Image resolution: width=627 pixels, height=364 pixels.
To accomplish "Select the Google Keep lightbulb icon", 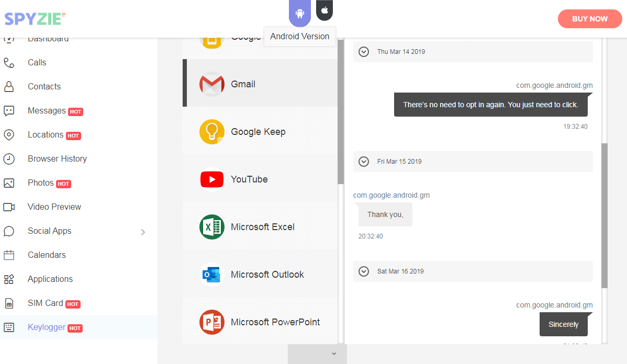I will point(211,131).
